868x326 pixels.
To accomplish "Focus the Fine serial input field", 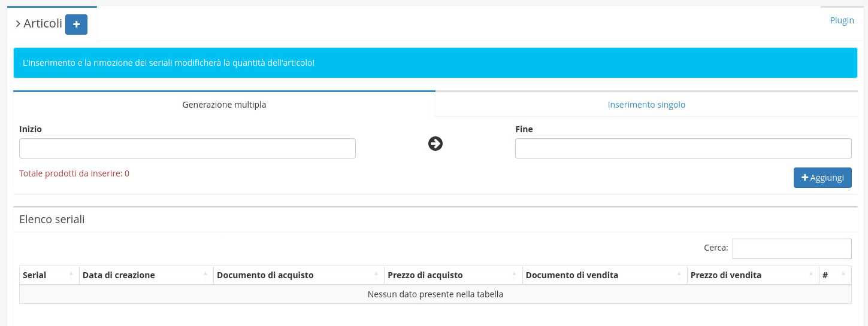I will coord(683,148).
